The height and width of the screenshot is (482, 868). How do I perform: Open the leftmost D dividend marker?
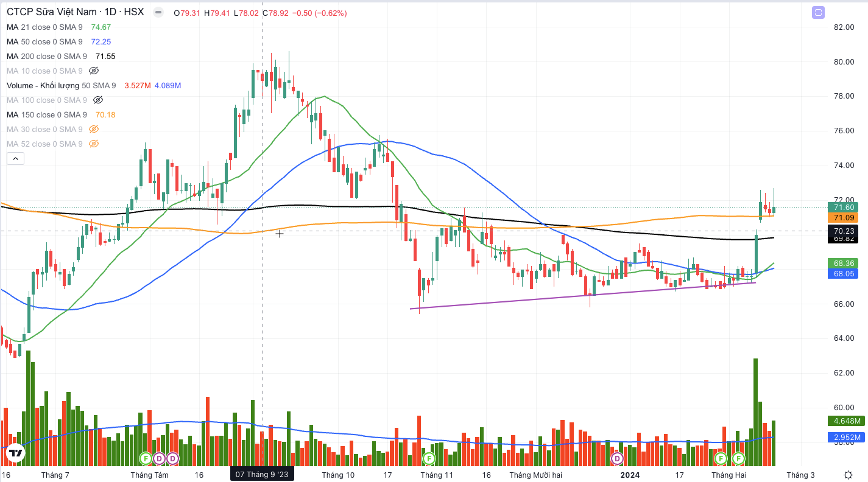pos(159,458)
